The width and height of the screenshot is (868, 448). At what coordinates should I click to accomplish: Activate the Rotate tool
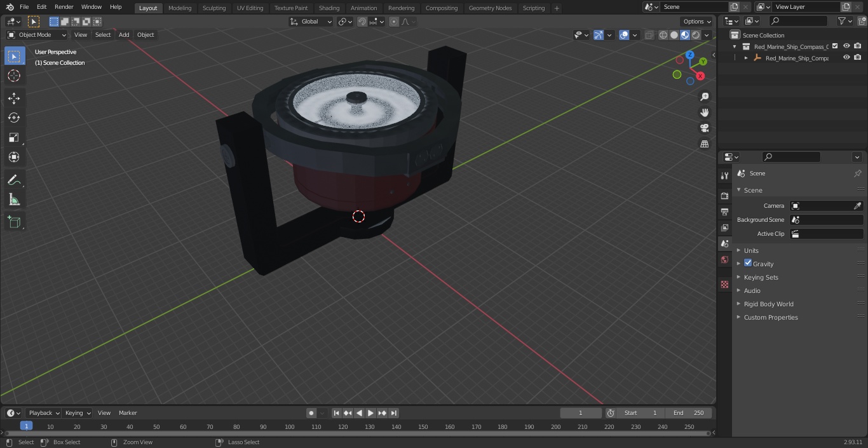coord(14,118)
